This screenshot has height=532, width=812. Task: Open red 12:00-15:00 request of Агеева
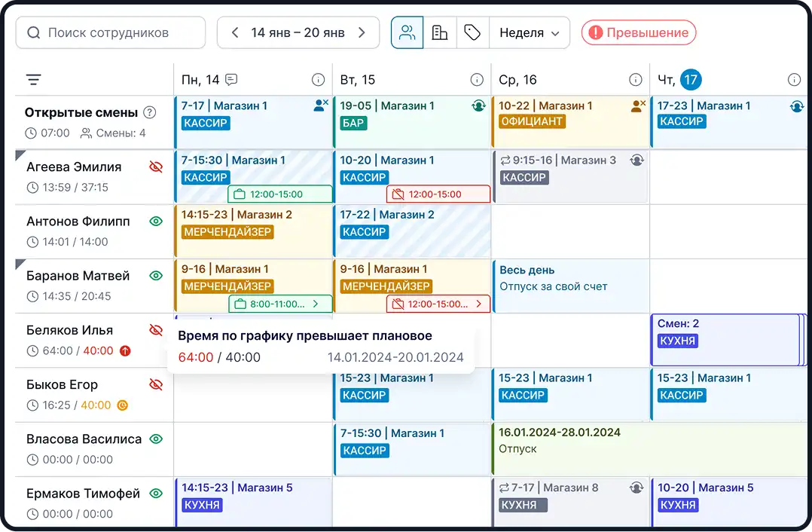coord(438,194)
